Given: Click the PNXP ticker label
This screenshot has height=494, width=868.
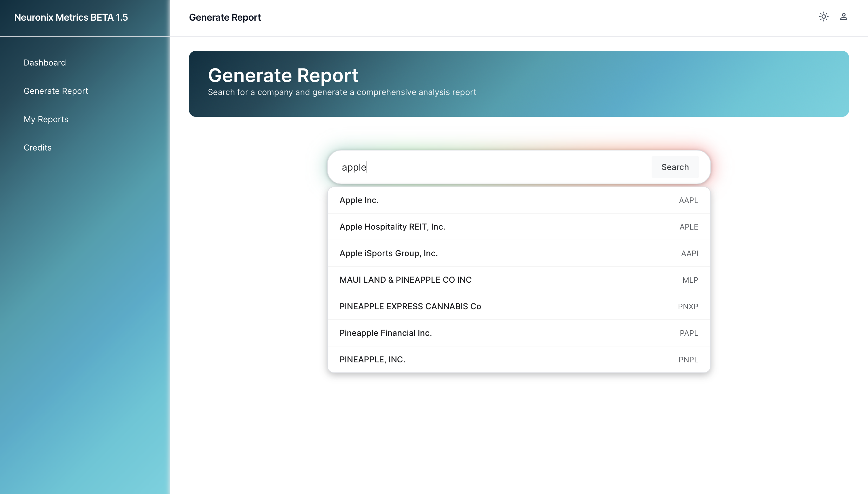Looking at the screenshot, I should 688,307.
